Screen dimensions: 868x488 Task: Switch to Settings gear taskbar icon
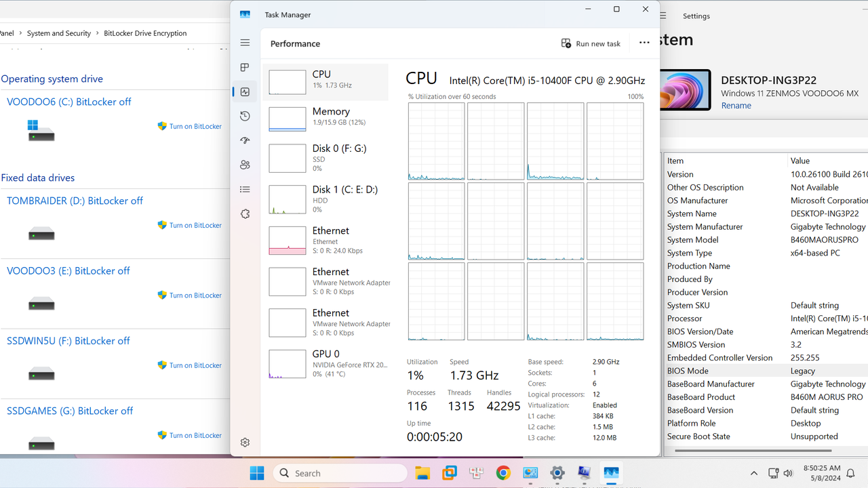(x=557, y=473)
